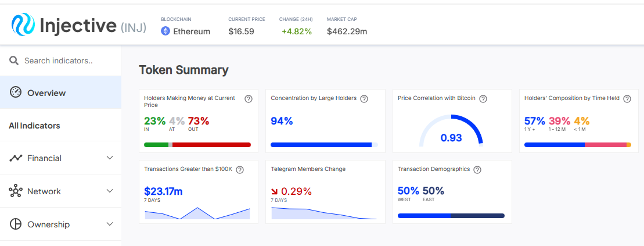Select the Overview menu item

(60, 92)
